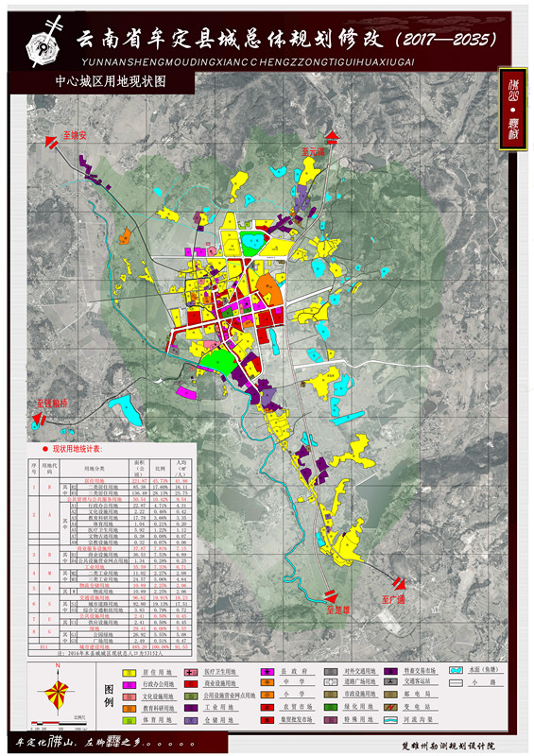The image size is (534, 756).
Task: Click the red vertical seal badge at right
Action: coord(513,109)
